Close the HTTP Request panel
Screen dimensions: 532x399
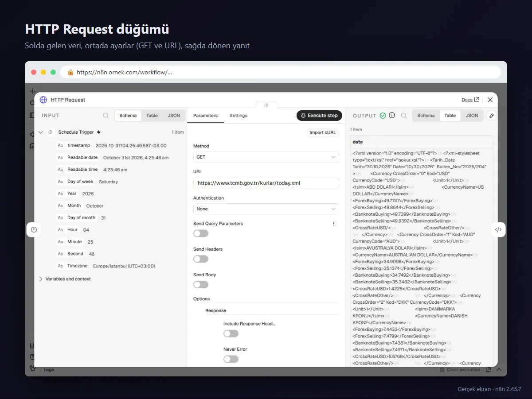coord(490,100)
